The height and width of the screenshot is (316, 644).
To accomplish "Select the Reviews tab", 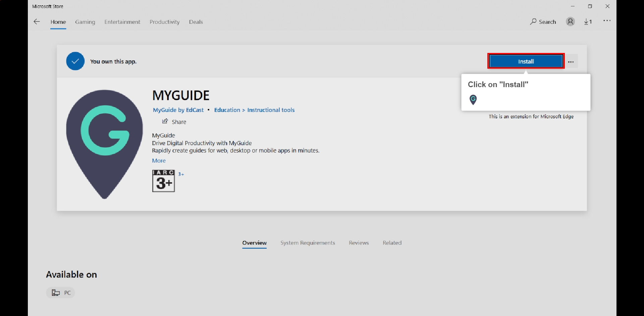I will tap(359, 243).
